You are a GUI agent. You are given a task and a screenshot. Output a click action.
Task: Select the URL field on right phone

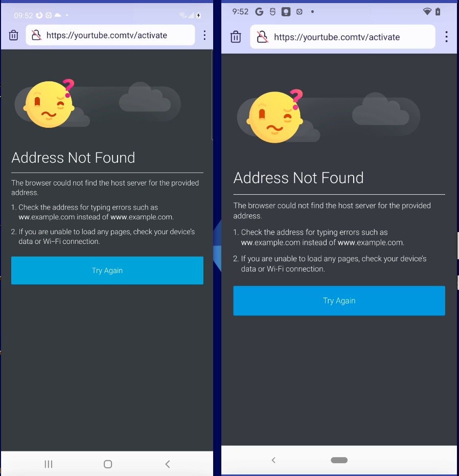pyautogui.click(x=342, y=37)
